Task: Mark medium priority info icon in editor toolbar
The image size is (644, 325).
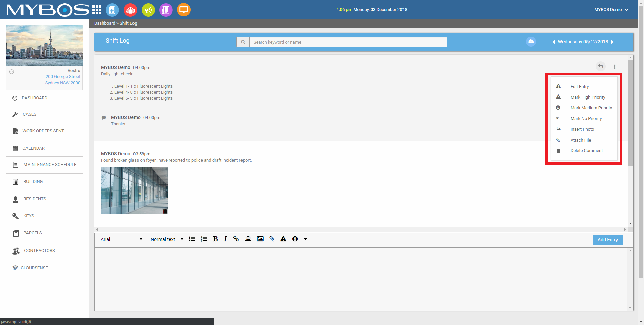Action: click(x=295, y=239)
